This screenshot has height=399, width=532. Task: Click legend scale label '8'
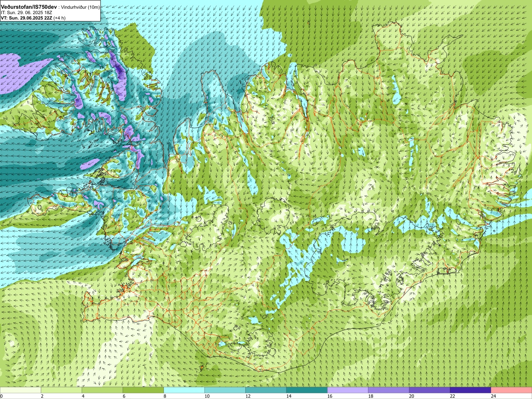(x=165, y=396)
